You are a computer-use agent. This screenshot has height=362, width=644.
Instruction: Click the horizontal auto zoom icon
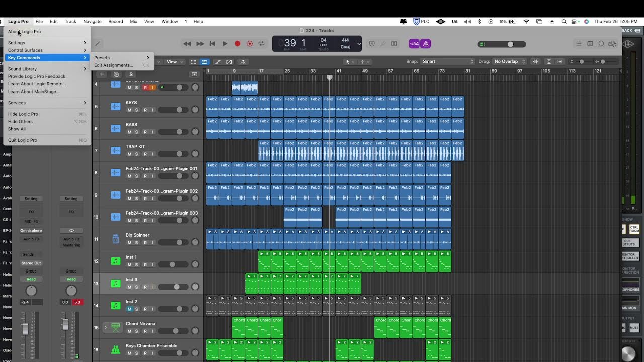point(560,62)
